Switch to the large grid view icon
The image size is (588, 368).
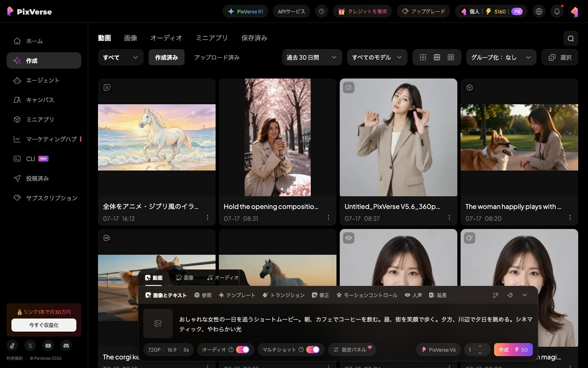click(x=423, y=57)
